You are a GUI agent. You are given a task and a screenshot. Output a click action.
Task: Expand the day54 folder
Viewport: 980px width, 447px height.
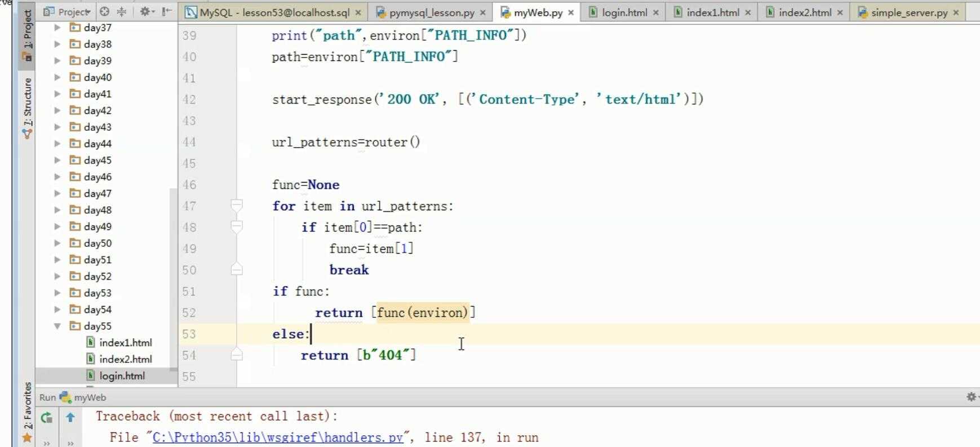click(57, 309)
